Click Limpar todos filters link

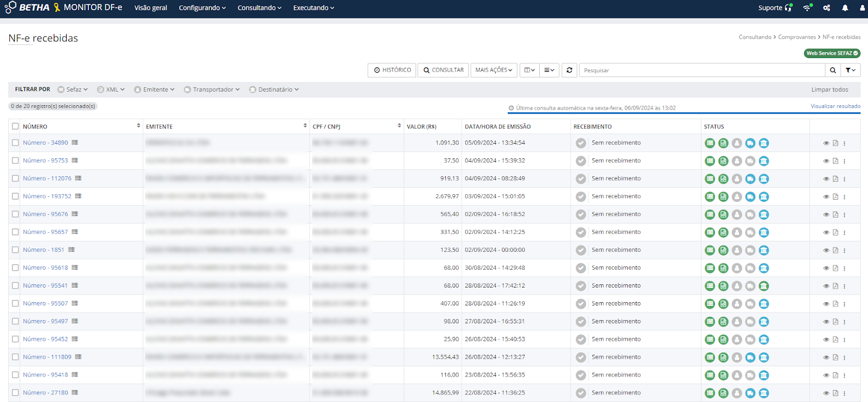point(829,90)
